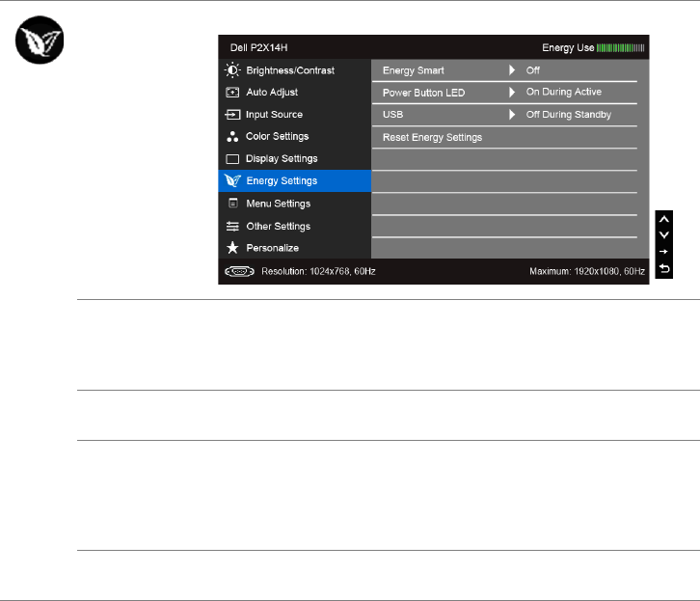Click 'Resolution: 1024x768, 60Hz' status text

pyautogui.click(x=318, y=271)
